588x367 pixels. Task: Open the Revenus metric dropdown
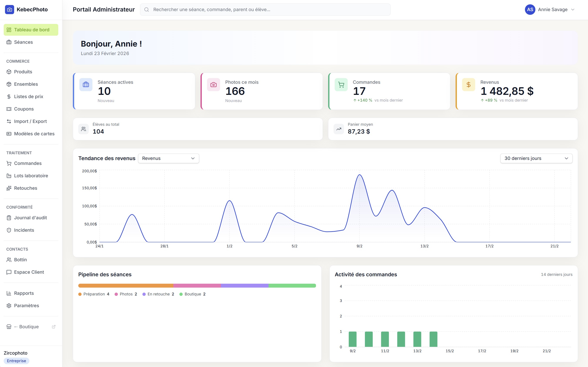tap(168, 158)
